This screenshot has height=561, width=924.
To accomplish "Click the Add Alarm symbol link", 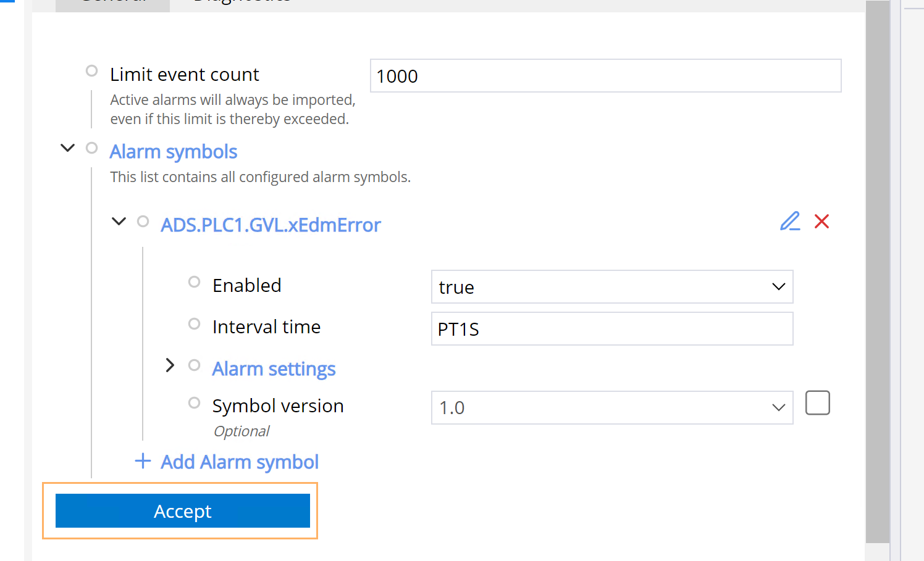I will coord(240,462).
